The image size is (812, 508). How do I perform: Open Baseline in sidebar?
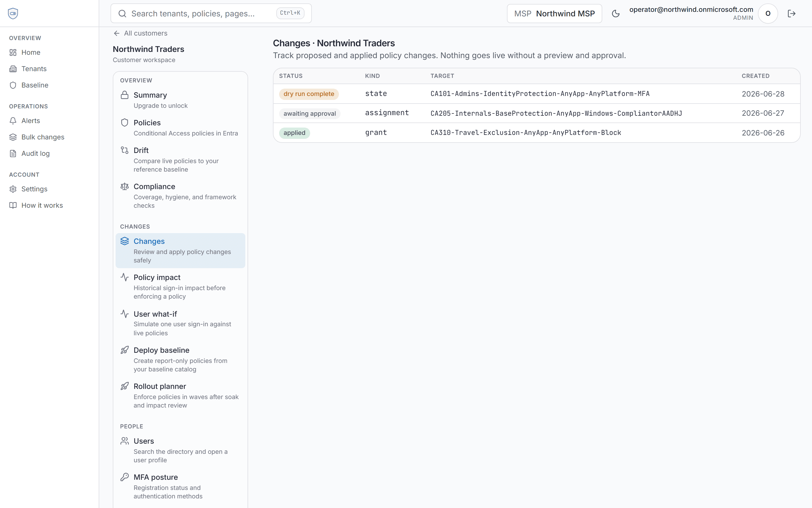tap(49, 85)
